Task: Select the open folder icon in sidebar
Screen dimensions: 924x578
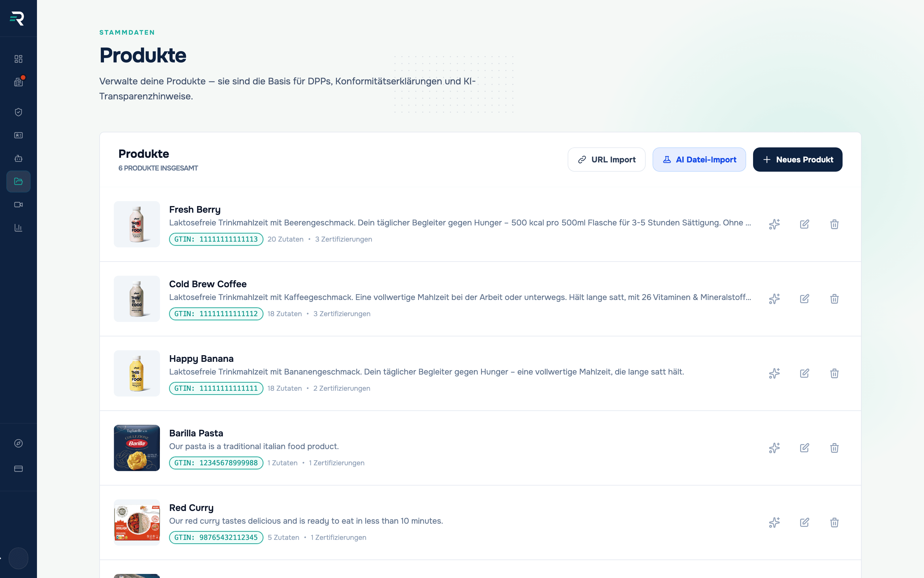Action: [x=18, y=181]
